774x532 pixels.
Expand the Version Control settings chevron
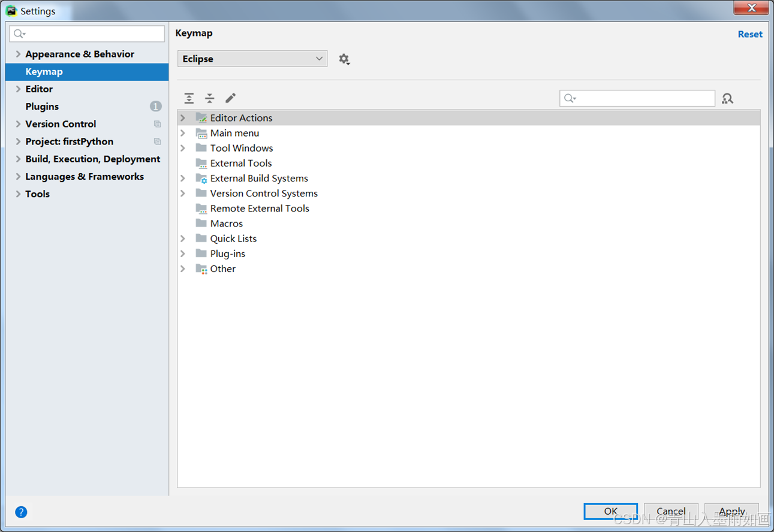(x=18, y=124)
